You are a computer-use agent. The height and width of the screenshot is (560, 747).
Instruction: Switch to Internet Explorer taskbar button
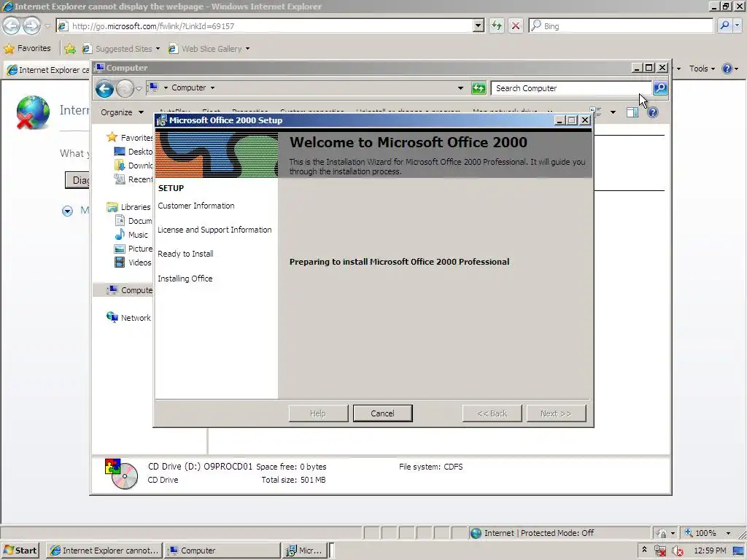click(104, 551)
